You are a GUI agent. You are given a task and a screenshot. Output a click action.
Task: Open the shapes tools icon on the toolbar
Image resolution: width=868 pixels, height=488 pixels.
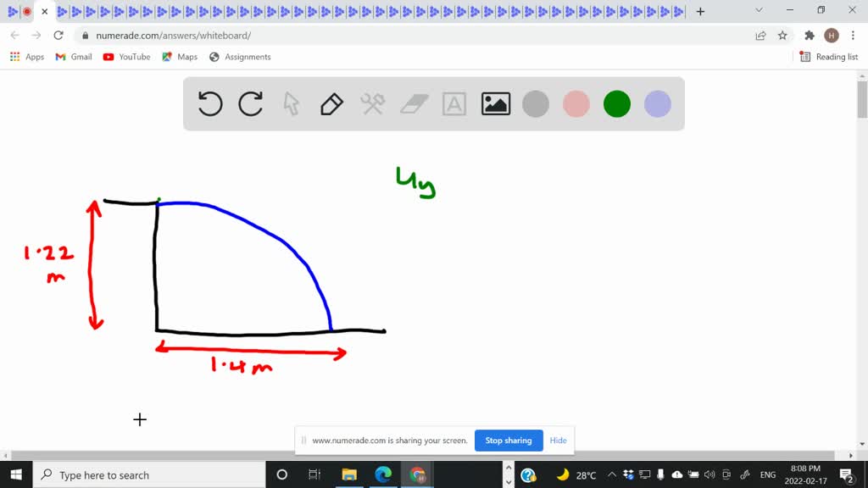pyautogui.click(x=371, y=103)
